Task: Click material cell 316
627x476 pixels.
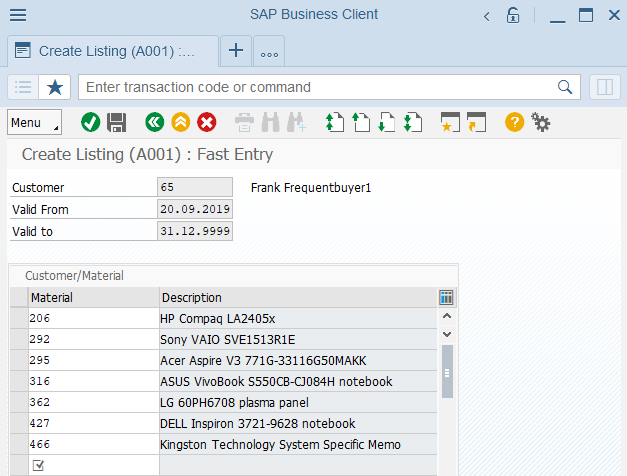Action: (x=94, y=382)
